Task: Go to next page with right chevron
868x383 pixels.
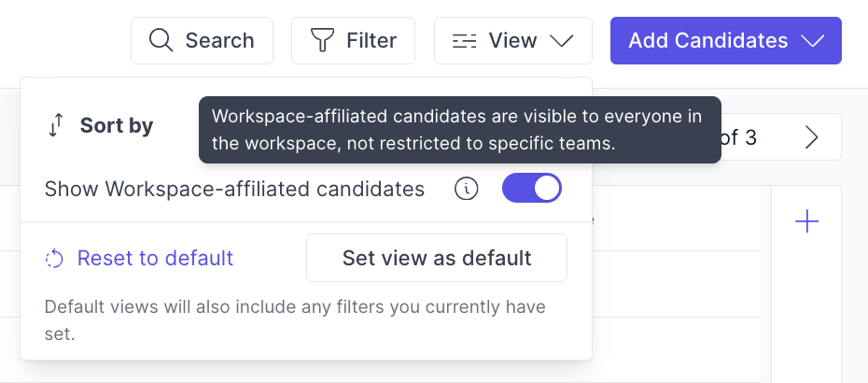Action: tap(811, 137)
